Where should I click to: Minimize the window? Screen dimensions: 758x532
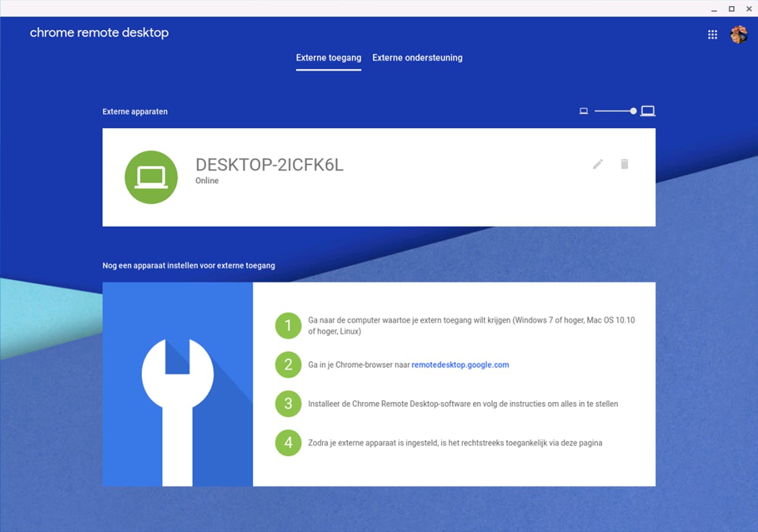[x=714, y=9]
